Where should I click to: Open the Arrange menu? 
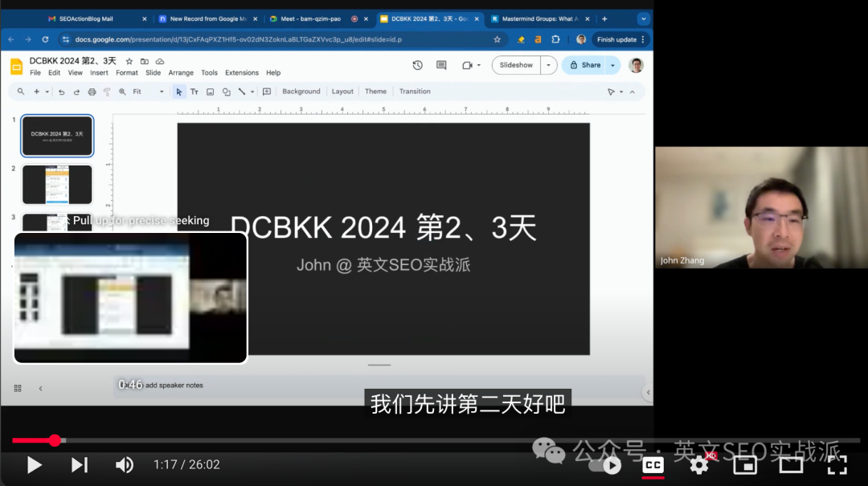pos(181,73)
